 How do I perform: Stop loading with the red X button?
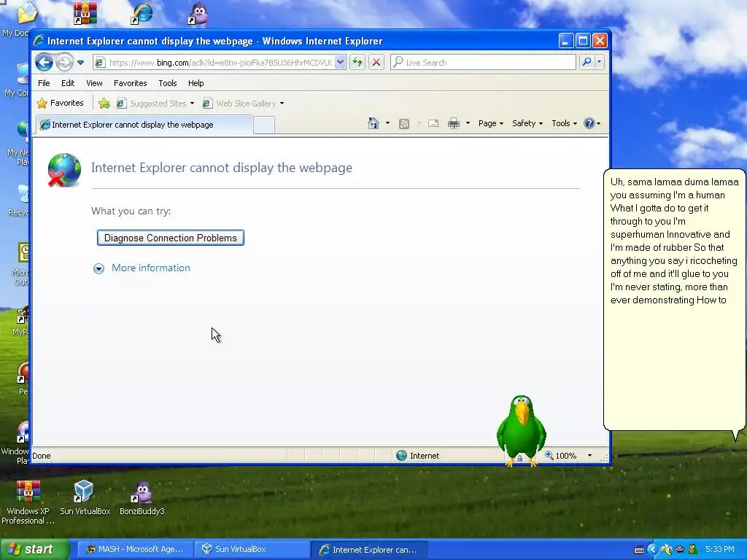376,63
